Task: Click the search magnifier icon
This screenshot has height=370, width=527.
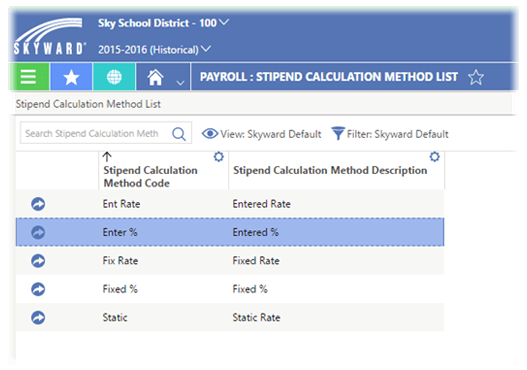Action: click(179, 134)
